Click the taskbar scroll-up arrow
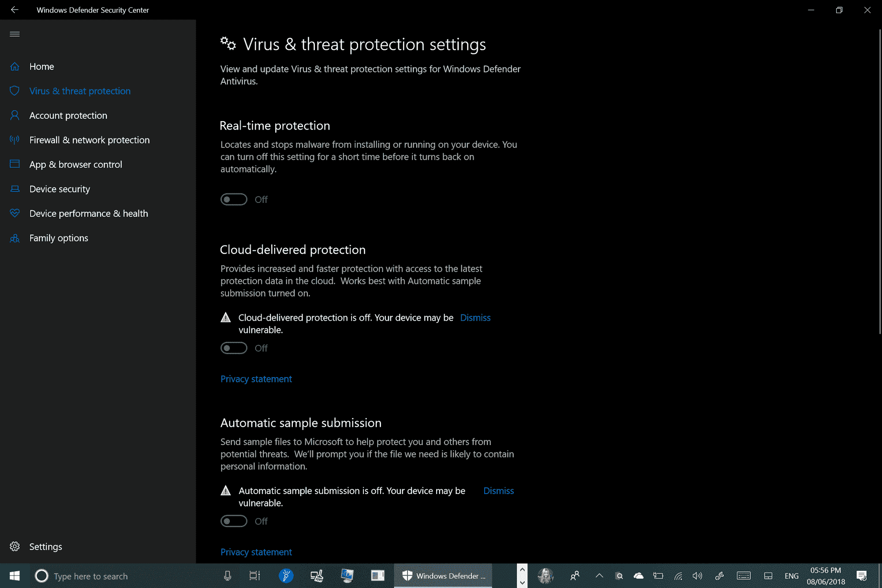The image size is (882, 588). click(x=522, y=569)
